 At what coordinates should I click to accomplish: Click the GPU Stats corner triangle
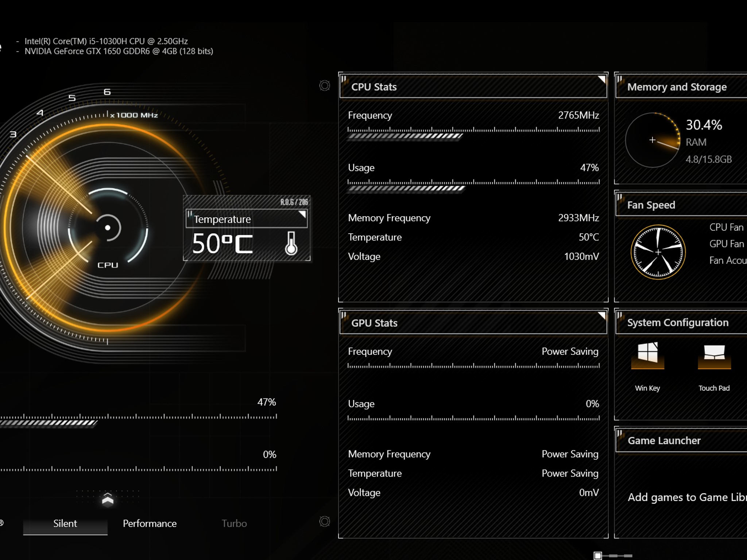coord(601,315)
